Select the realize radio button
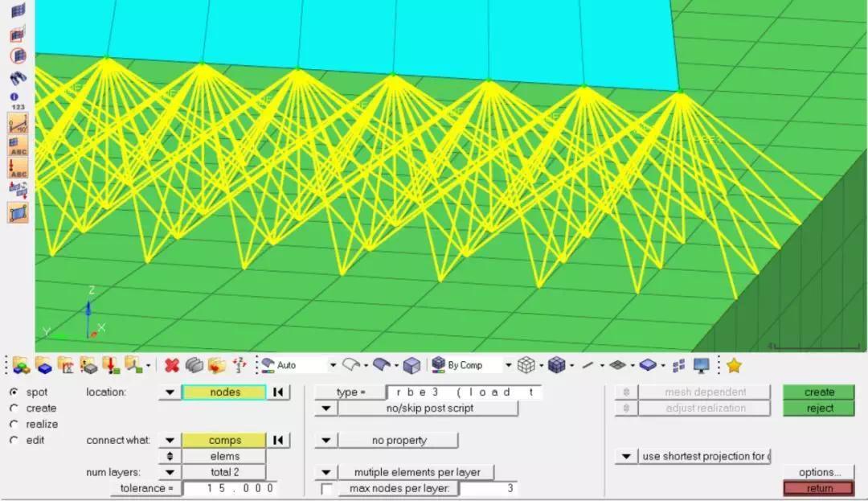 pyautogui.click(x=14, y=424)
